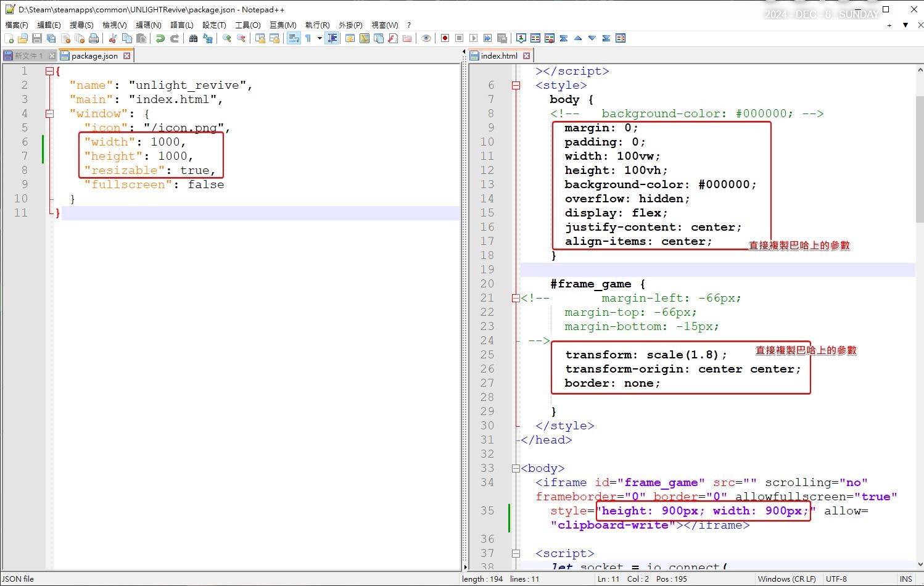Click the scrollbar up arrow in right pane
This screenshot has height=586, width=924.
[919, 70]
